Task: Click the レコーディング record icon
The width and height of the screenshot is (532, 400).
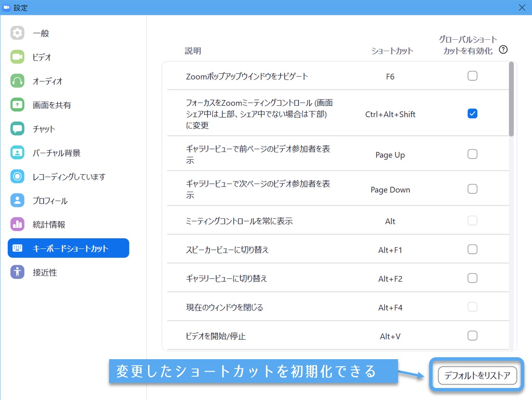Action: 17,176
